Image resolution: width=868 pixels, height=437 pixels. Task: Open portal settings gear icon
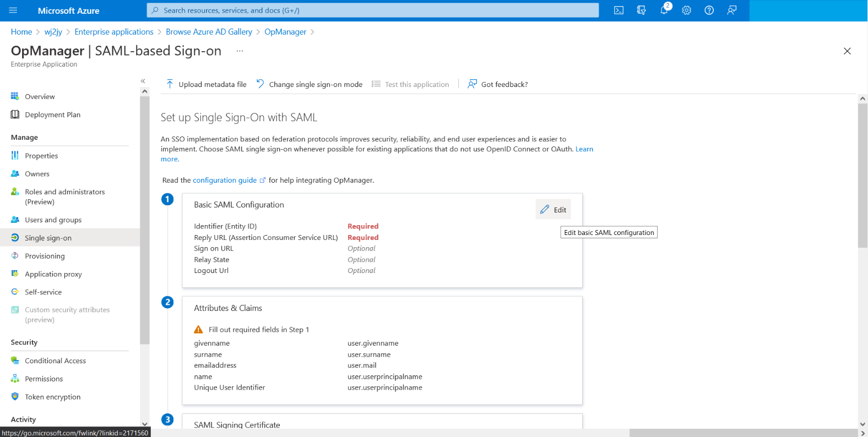point(686,10)
